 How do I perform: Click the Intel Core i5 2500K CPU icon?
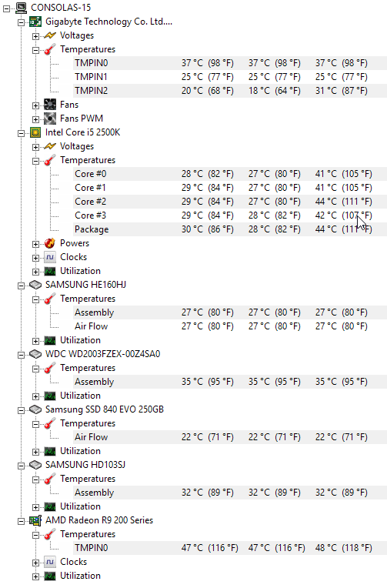(x=35, y=132)
